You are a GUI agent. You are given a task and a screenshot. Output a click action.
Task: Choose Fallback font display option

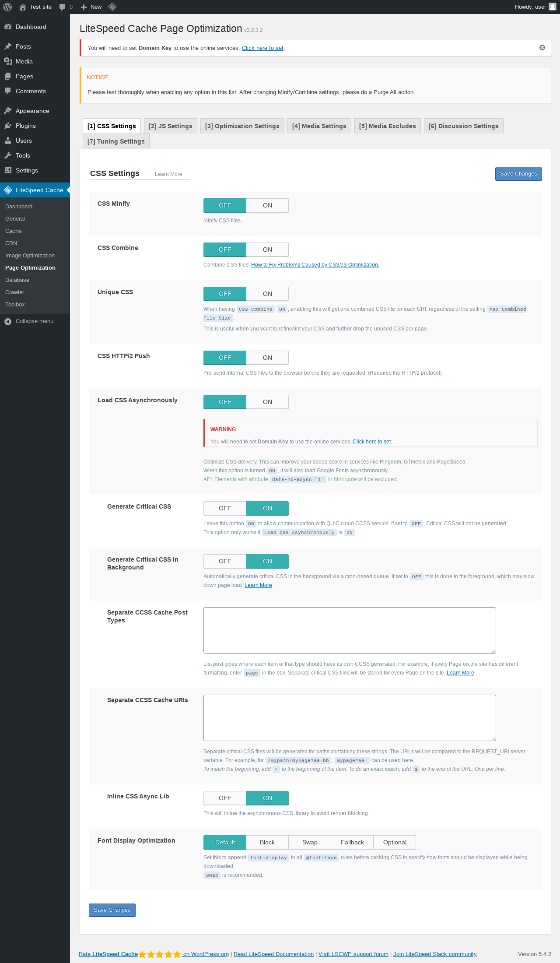point(352,842)
